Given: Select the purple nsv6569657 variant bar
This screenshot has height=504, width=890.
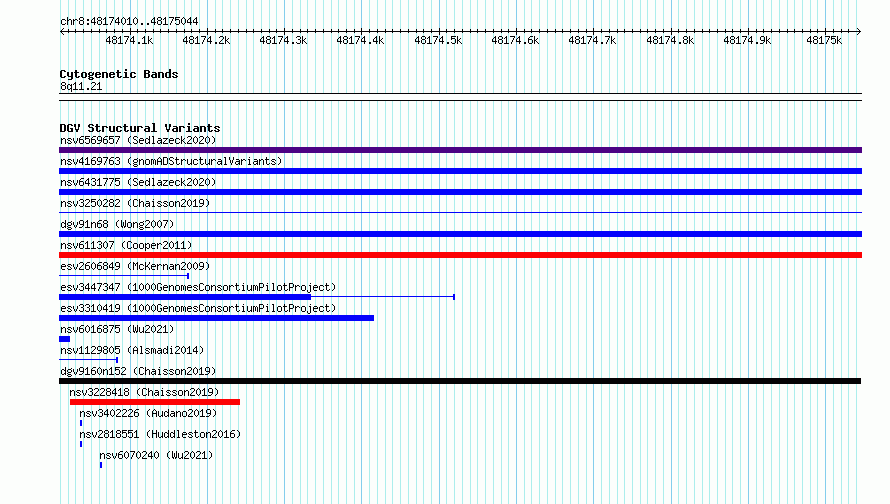Looking at the screenshot, I should coord(460,150).
